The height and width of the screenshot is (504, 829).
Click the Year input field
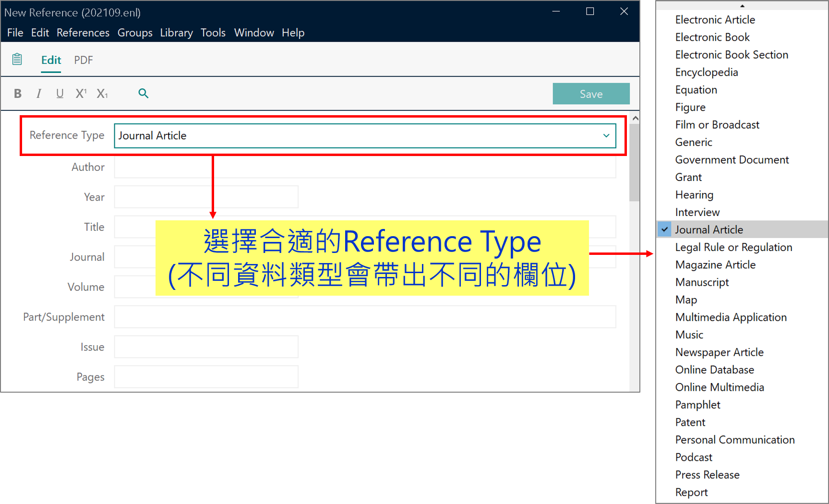click(x=206, y=197)
